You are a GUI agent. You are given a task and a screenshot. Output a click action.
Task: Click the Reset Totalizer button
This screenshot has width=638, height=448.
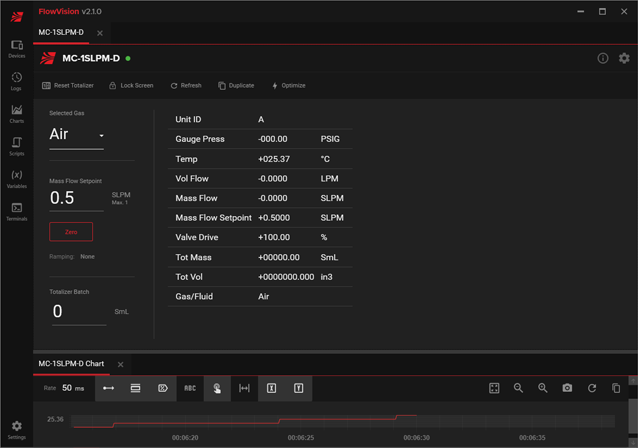point(68,86)
